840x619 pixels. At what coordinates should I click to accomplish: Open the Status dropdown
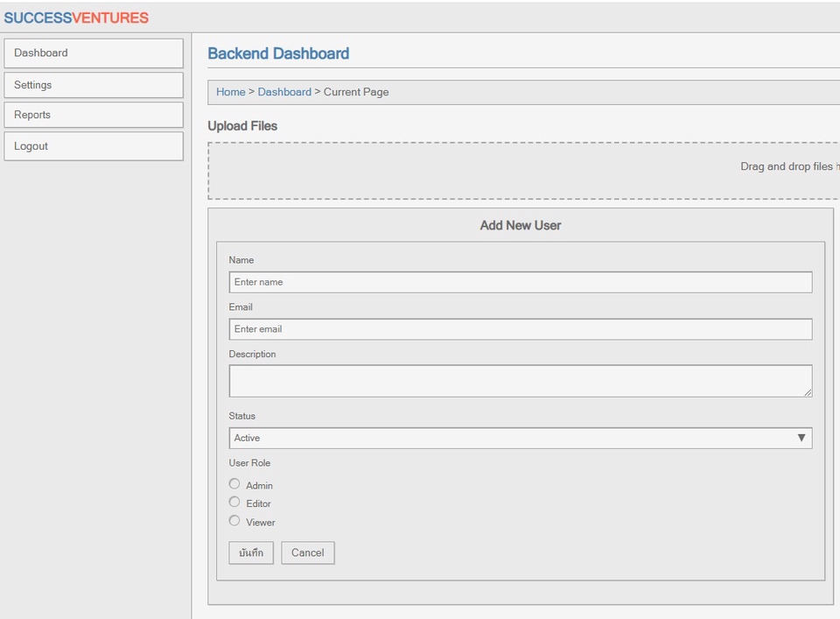(x=520, y=438)
